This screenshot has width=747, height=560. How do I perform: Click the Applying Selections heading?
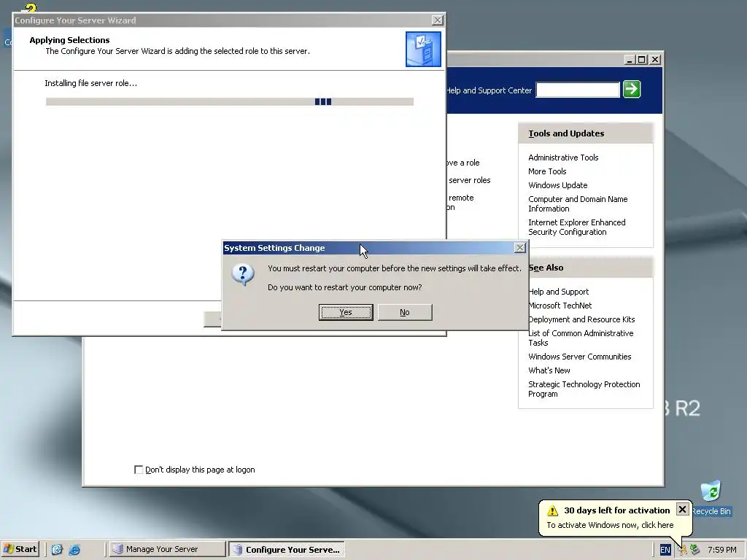pyautogui.click(x=69, y=40)
